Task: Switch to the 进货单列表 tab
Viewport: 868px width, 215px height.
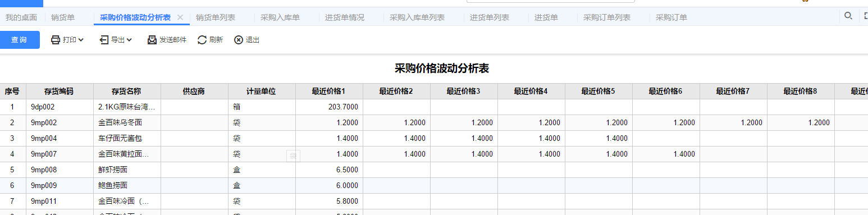Action: click(490, 17)
